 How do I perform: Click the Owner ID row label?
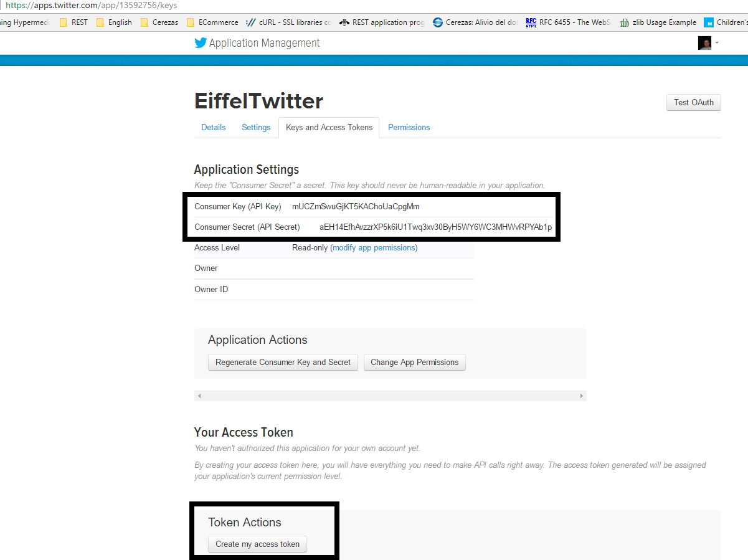click(211, 289)
